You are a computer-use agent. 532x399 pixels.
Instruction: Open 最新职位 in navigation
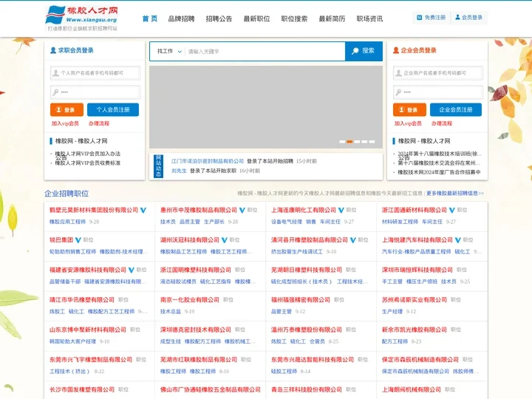[257, 18]
